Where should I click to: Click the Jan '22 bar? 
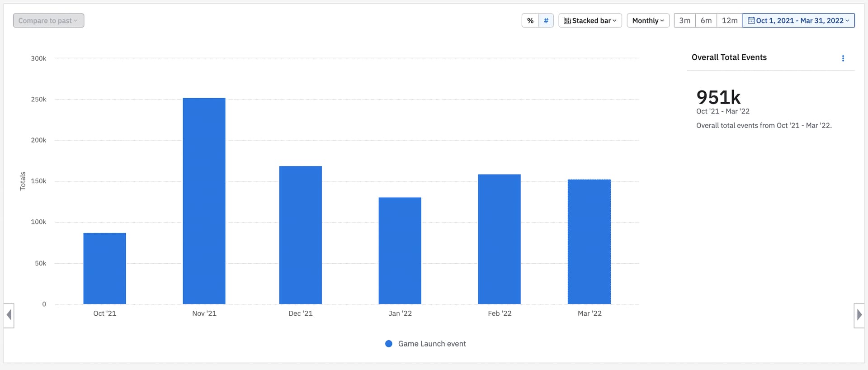point(400,251)
